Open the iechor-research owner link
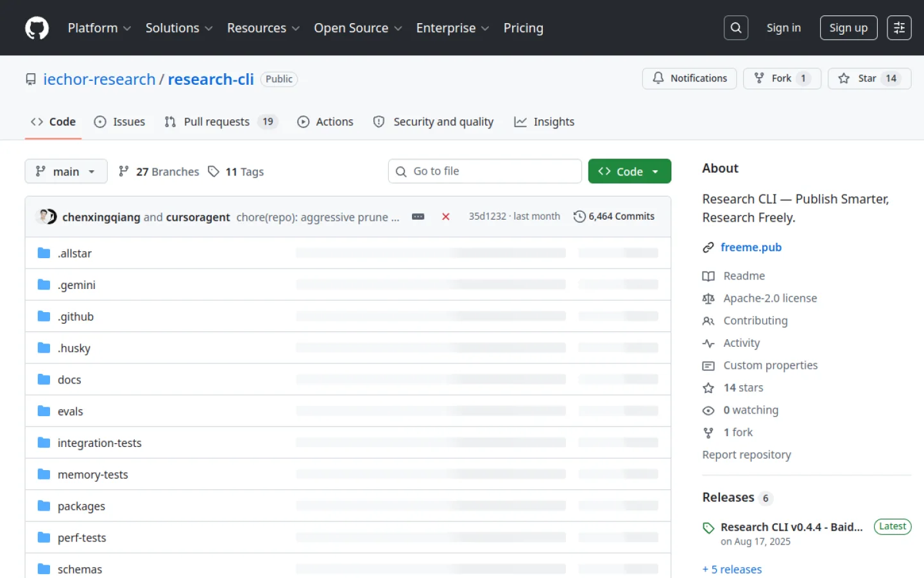This screenshot has height=578, width=924. [x=99, y=79]
